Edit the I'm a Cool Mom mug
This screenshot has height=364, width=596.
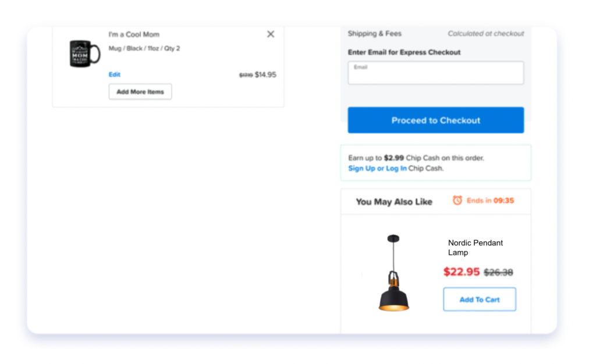click(x=115, y=74)
